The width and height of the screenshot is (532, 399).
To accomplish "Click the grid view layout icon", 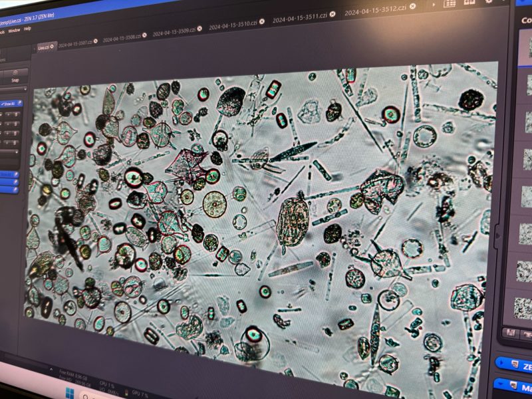I will tap(450, 3).
